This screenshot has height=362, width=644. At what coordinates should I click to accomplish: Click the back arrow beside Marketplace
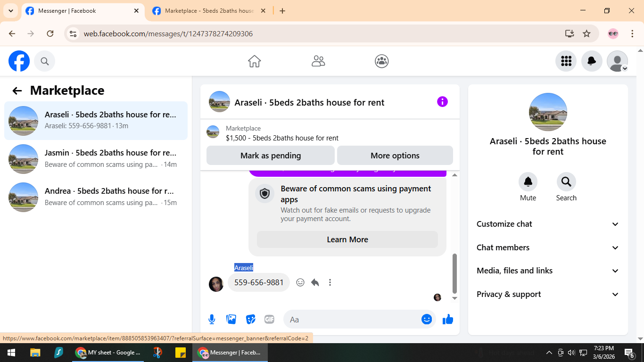coord(17,91)
